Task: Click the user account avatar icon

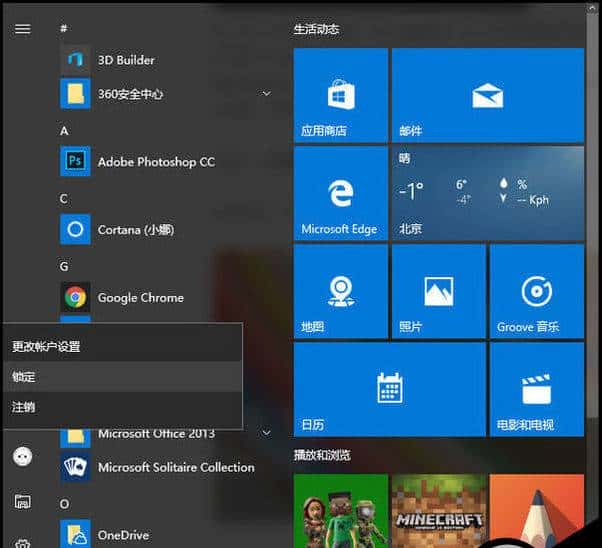Action: [x=22, y=456]
